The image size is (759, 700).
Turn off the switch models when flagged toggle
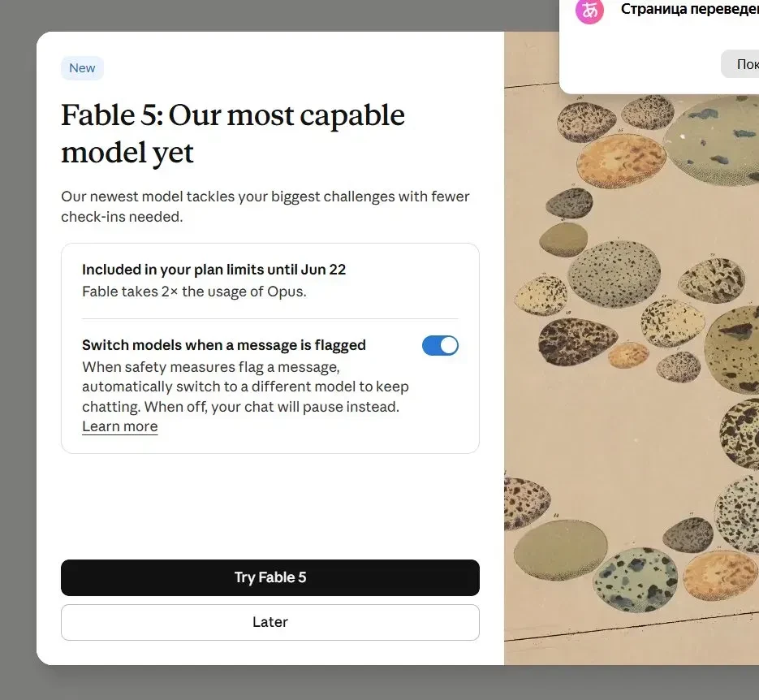pyautogui.click(x=440, y=346)
